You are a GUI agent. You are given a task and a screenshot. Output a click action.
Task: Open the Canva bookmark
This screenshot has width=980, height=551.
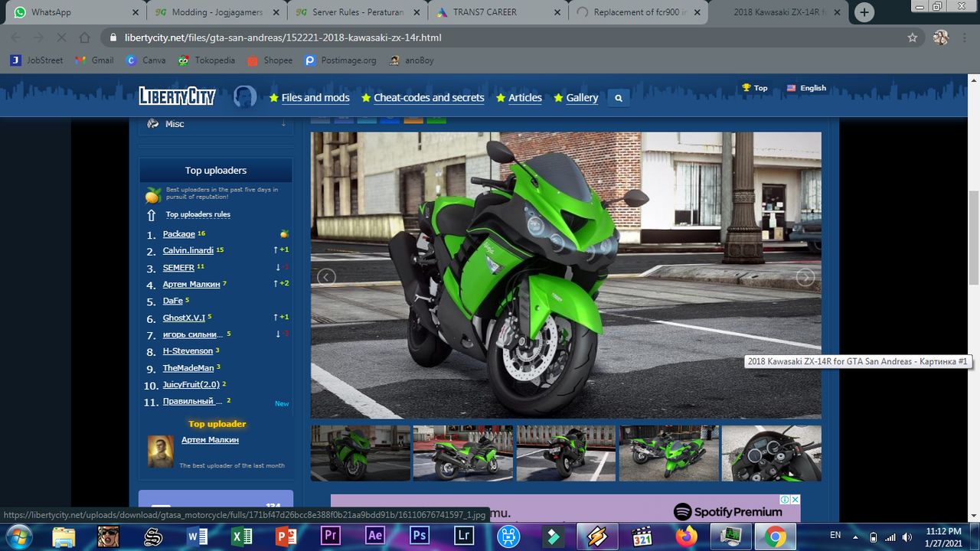(145, 60)
